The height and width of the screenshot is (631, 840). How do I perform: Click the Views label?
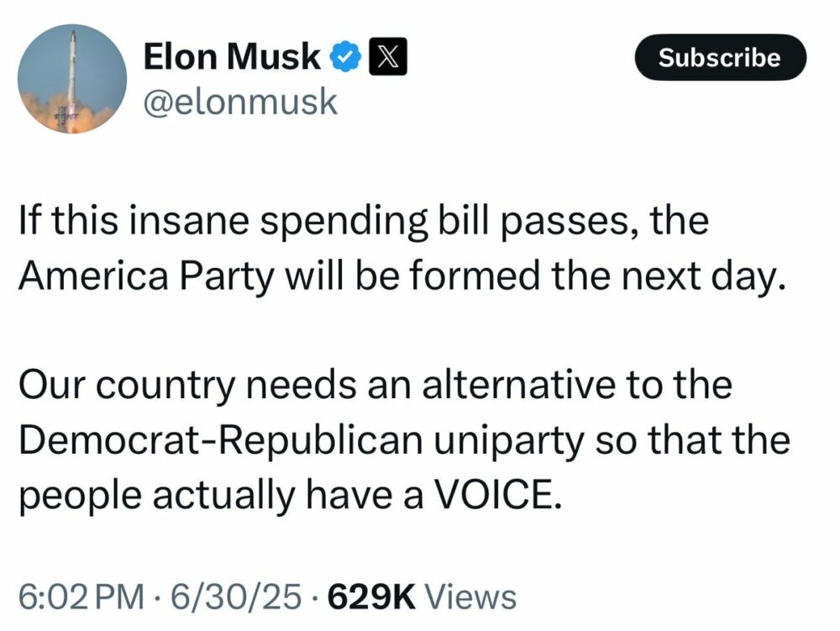click(470, 597)
